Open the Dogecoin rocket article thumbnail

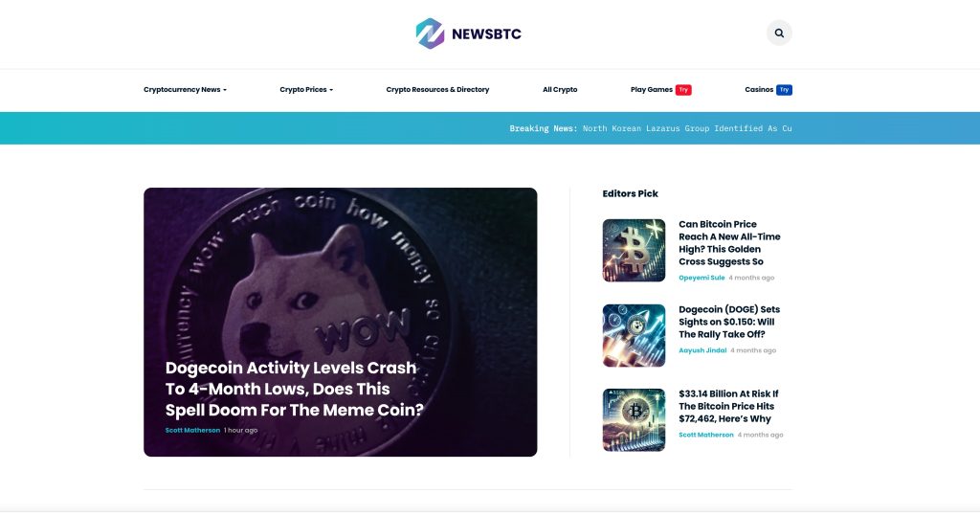pyautogui.click(x=634, y=335)
